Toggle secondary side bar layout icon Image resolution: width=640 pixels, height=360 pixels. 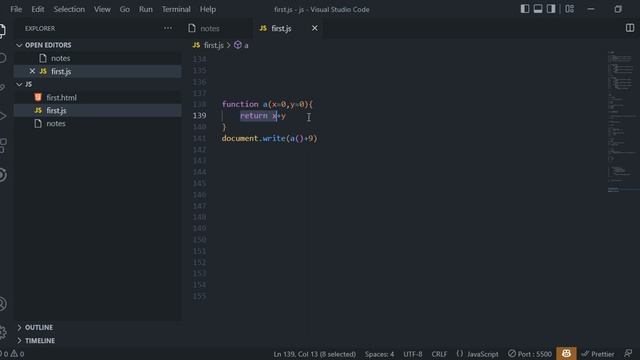tap(551, 9)
